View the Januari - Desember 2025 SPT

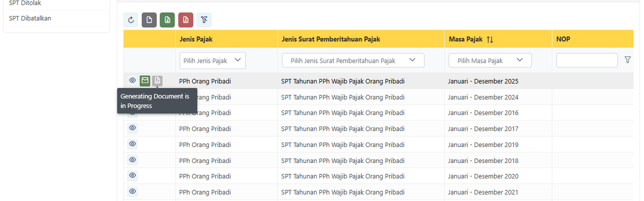(x=133, y=80)
